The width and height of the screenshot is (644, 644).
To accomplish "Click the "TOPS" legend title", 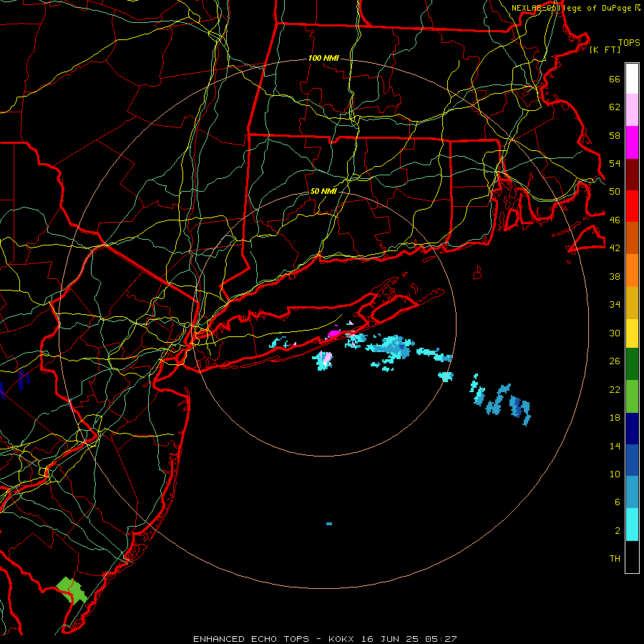I will click(629, 42).
